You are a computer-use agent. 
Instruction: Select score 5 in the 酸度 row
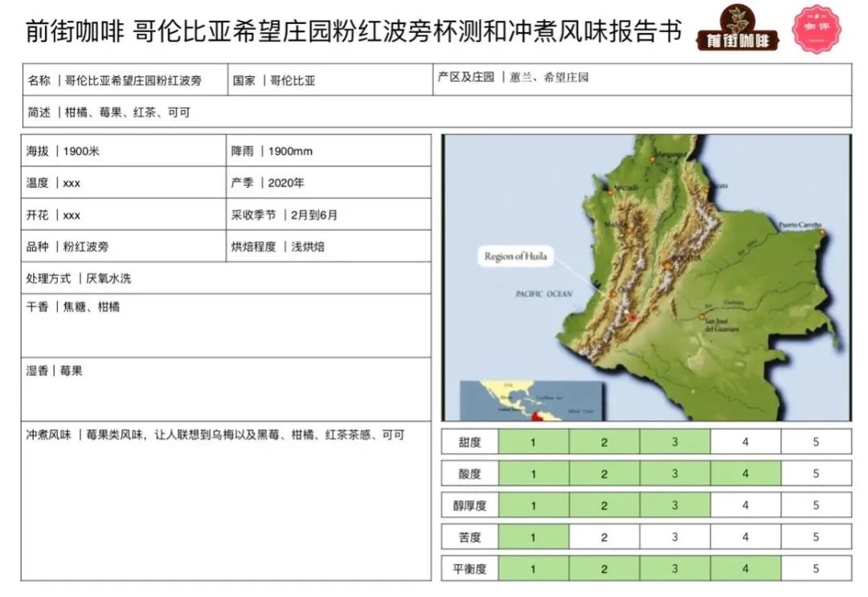(816, 473)
